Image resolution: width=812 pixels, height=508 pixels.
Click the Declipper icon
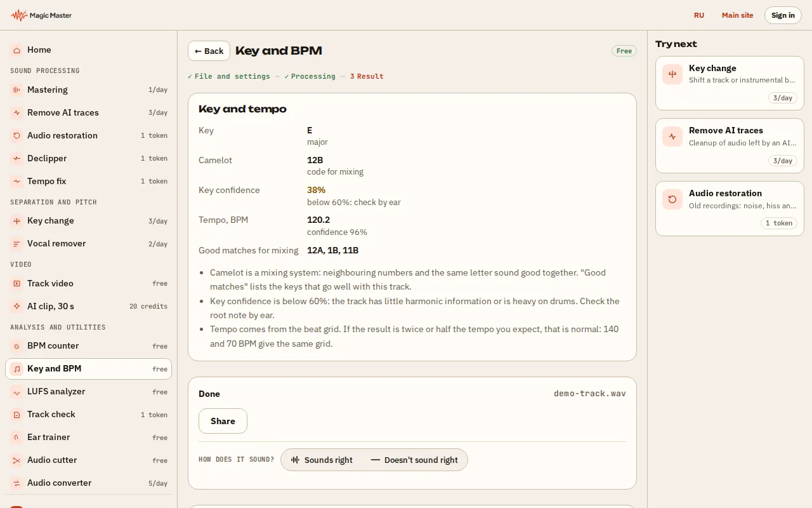[x=16, y=159]
